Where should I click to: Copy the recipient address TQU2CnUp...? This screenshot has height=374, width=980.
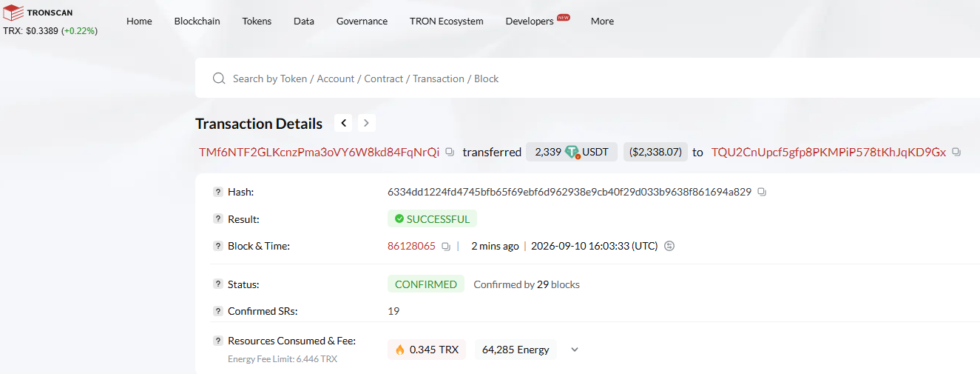coord(956,152)
